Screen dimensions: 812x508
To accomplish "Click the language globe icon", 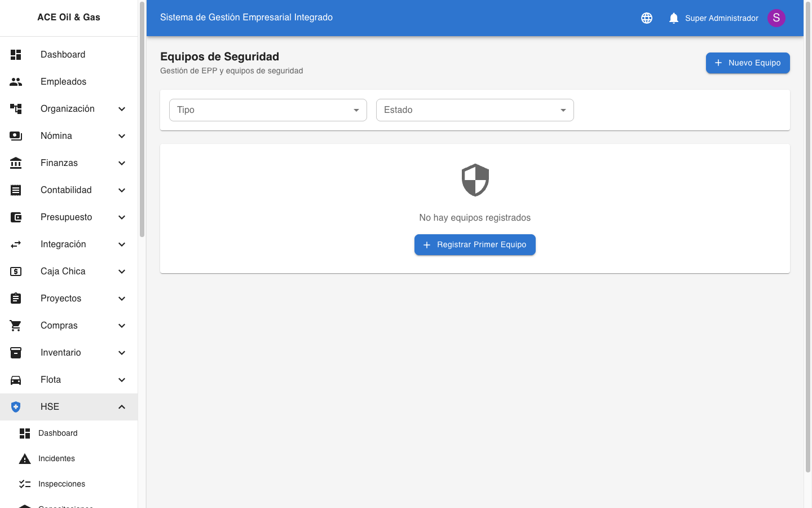I will [x=646, y=17].
